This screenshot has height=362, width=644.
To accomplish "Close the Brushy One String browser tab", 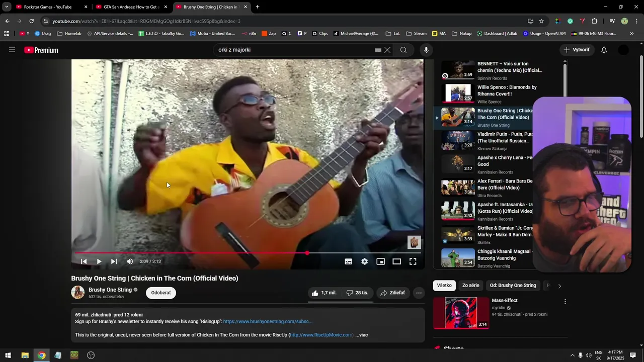I will pos(246,7).
